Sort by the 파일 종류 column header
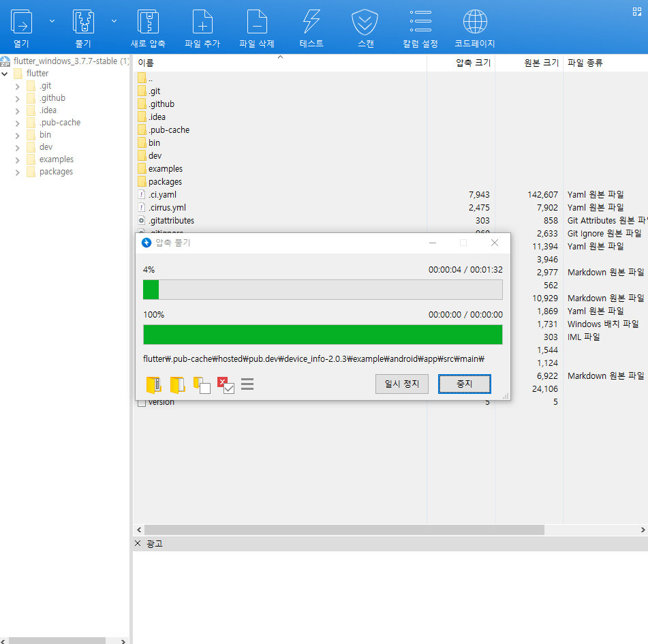The width and height of the screenshot is (648, 644). tap(606, 63)
